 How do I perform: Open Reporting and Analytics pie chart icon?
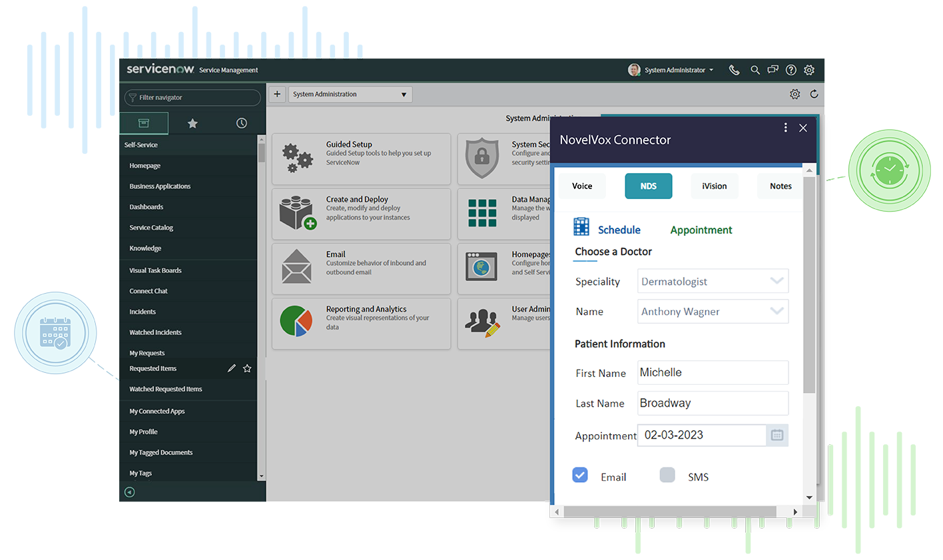[x=296, y=322]
